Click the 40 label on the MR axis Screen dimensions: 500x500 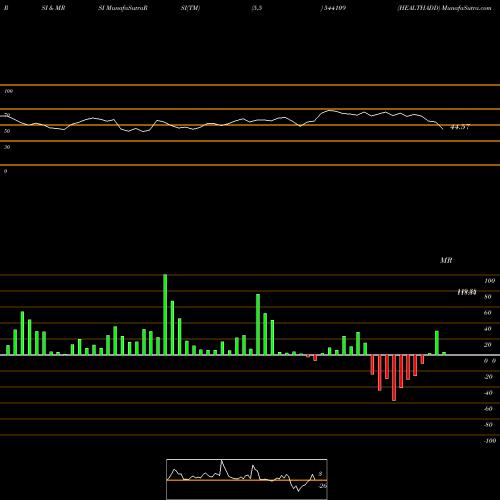click(487, 329)
